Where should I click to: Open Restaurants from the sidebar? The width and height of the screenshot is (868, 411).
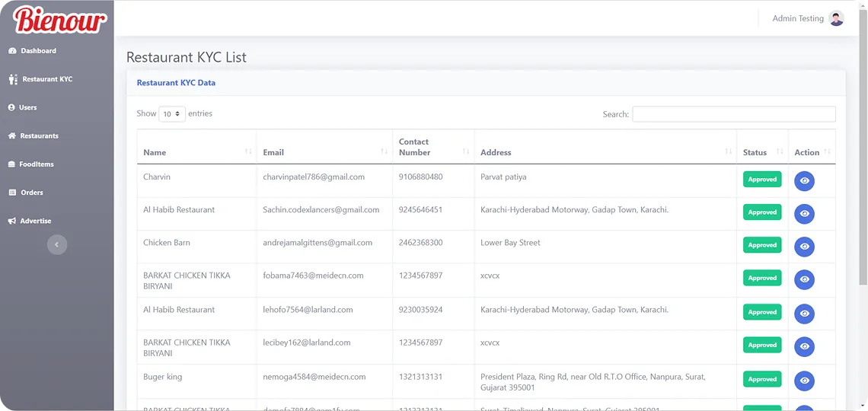tap(34, 135)
